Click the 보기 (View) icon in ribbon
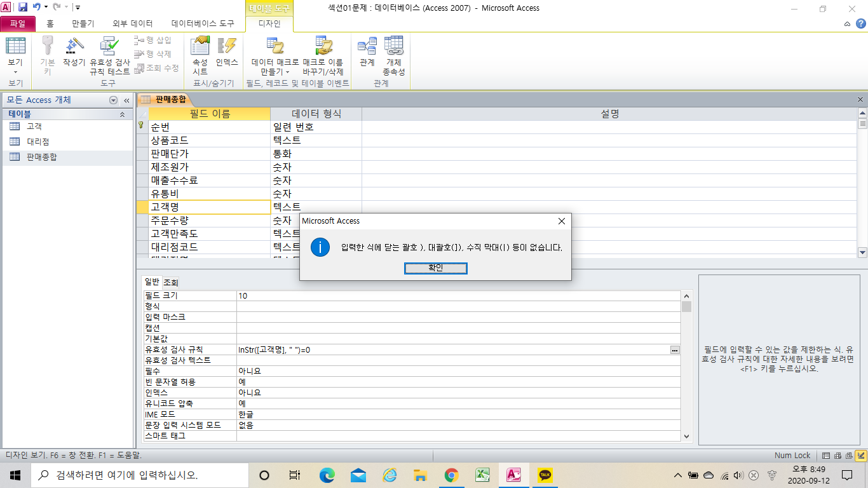 click(15, 52)
